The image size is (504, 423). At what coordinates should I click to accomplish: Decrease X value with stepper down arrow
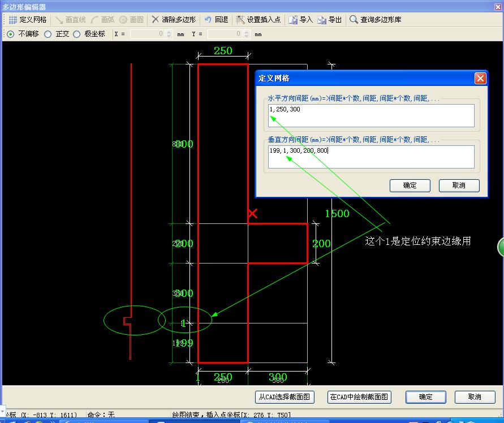(x=169, y=36)
